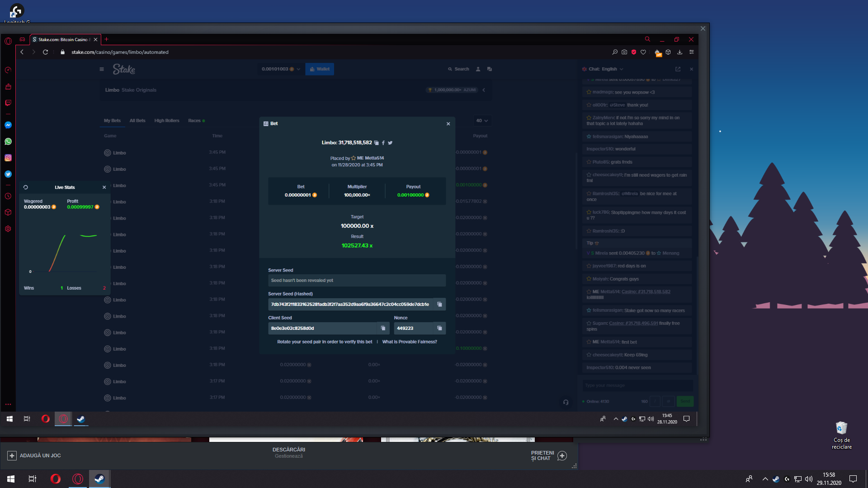Screen dimensions: 868x488
Task: Open Settings gear in Opera sidebar
Action: tap(8, 229)
